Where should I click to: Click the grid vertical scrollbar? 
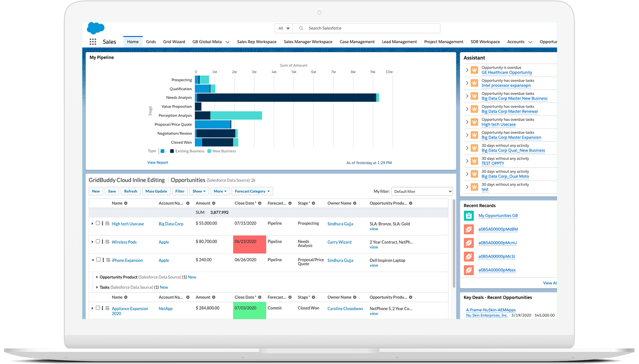point(454,243)
